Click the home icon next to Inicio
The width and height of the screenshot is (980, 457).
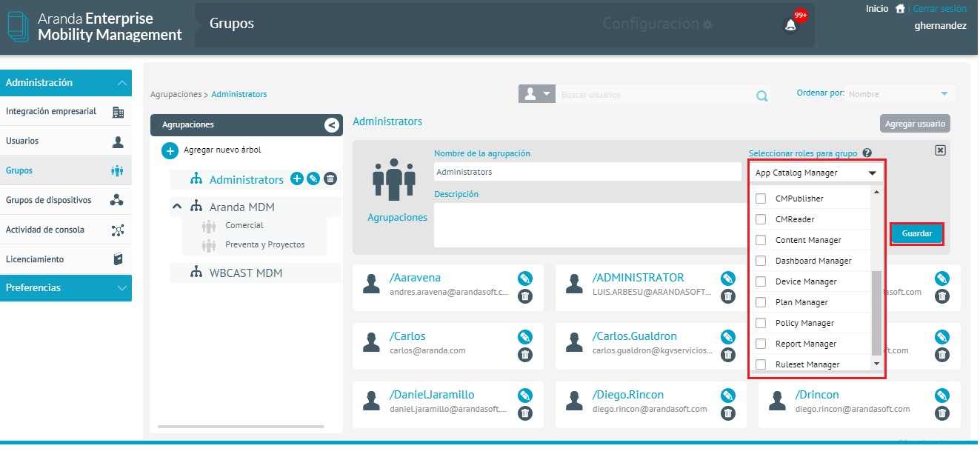900,9
